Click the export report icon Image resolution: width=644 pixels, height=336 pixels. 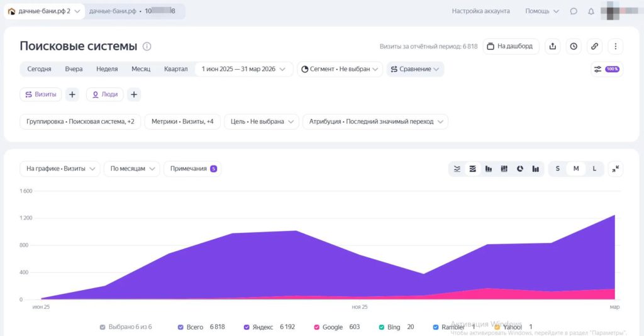552,47
